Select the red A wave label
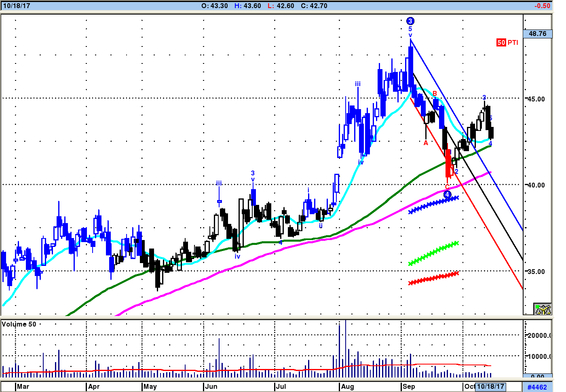Screen dimensions: 566x392 [426, 143]
